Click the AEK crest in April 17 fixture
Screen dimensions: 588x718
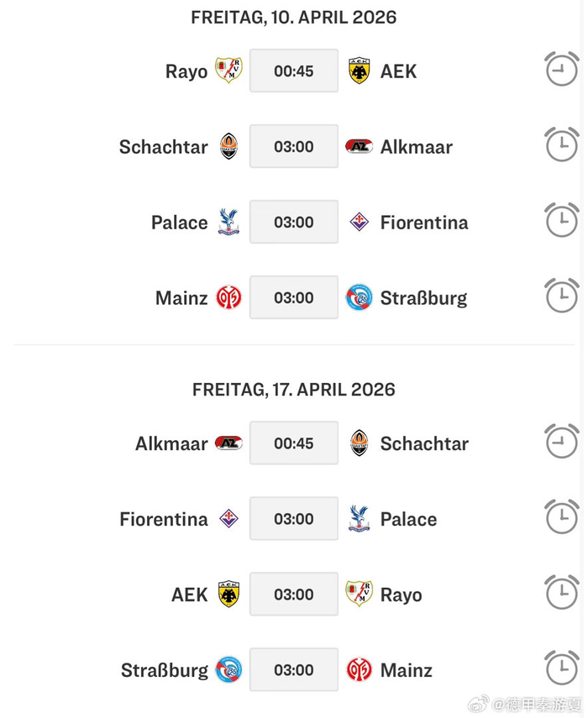(228, 595)
